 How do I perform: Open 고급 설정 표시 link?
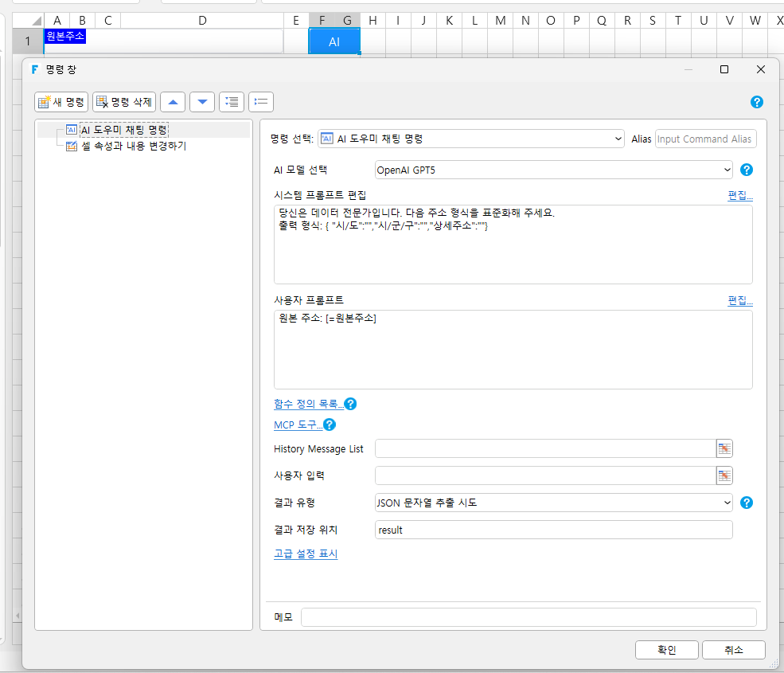pos(306,554)
